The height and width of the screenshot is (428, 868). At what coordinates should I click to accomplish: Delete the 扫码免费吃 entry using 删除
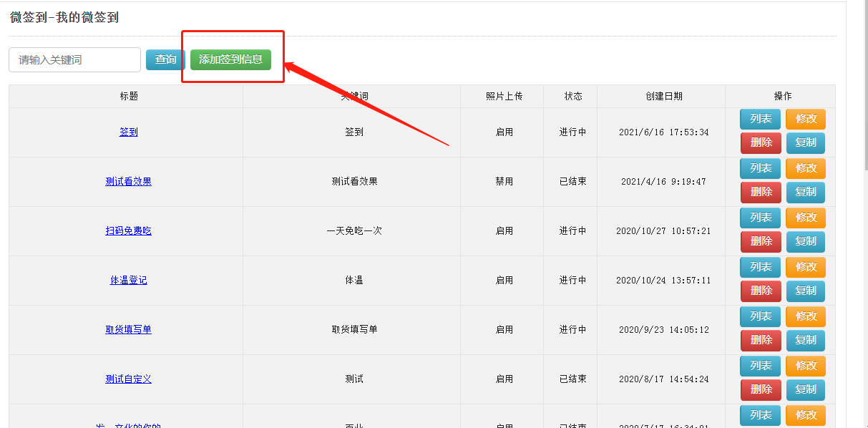tap(761, 241)
